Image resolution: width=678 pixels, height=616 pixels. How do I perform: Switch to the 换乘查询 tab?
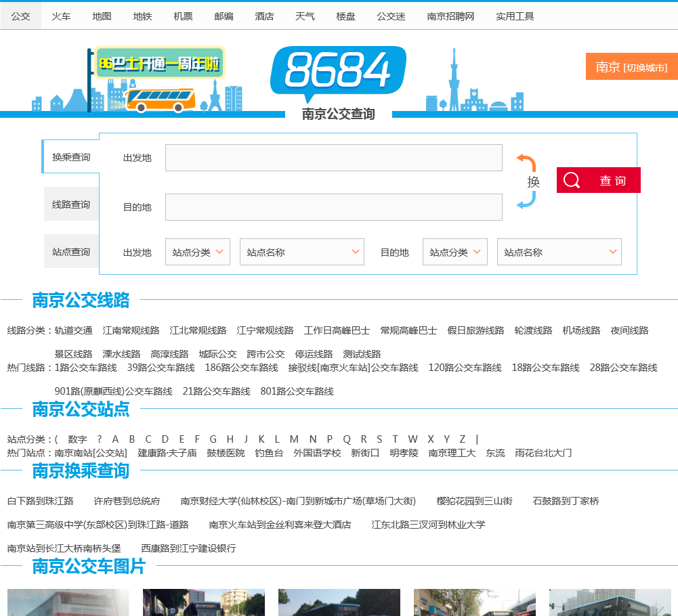click(x=71, y=157)
